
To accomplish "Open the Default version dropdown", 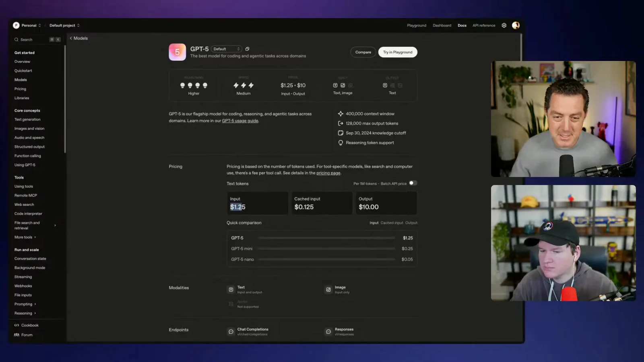I will [226, 49].
